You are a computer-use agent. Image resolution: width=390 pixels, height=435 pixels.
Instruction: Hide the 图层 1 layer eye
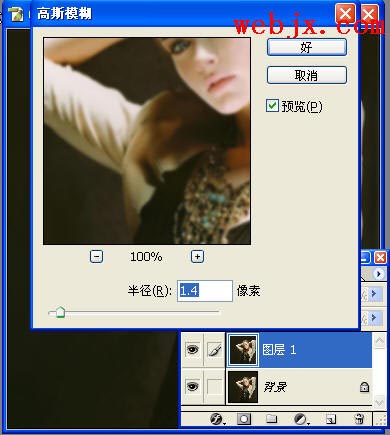[x=192, y=349]
